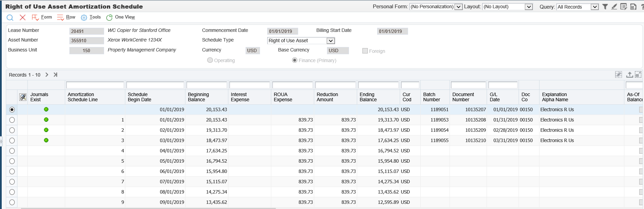Click the Explanation Alpha Name column header

coord(582,97)
